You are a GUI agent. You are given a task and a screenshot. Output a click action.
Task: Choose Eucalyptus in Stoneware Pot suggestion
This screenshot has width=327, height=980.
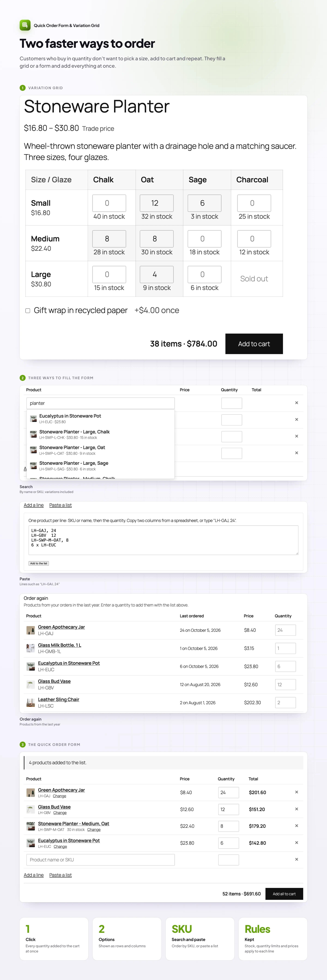[x=101, y=419]
